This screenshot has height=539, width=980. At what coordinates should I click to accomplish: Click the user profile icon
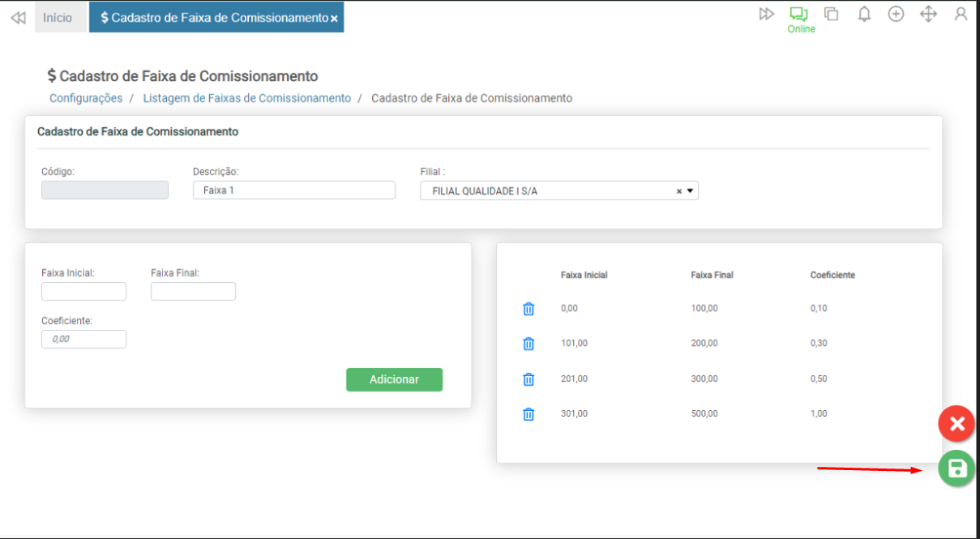[961, 15]
